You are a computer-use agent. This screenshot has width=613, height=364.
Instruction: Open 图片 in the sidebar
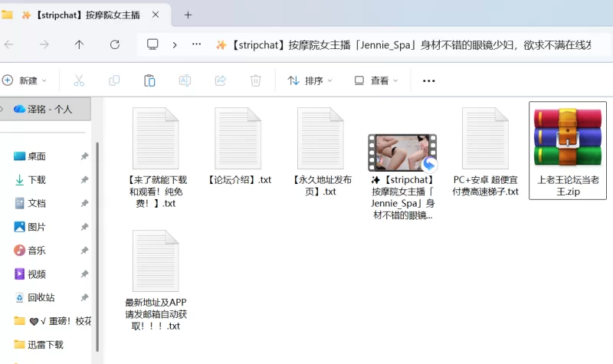pyautogui.click(x=36, y=227)
